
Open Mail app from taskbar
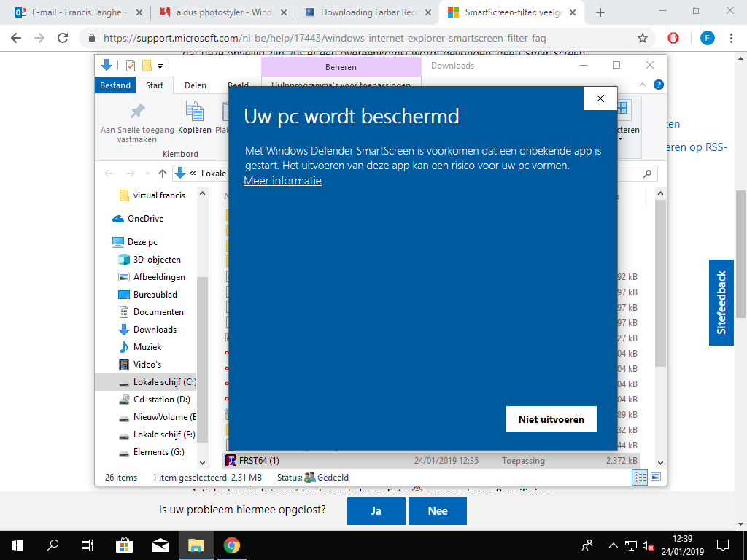(160, 545)
